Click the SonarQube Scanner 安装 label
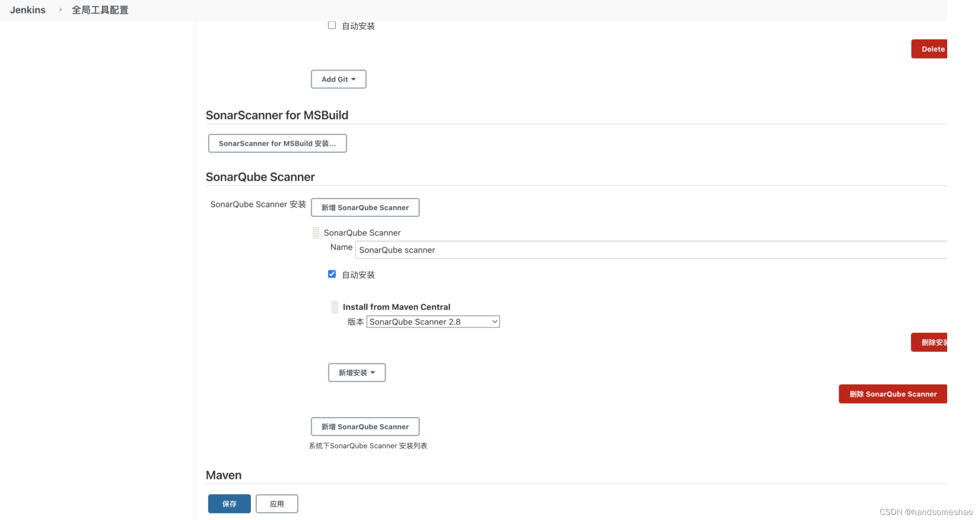This screenshot has height=520, width=980. coord(258,204)
